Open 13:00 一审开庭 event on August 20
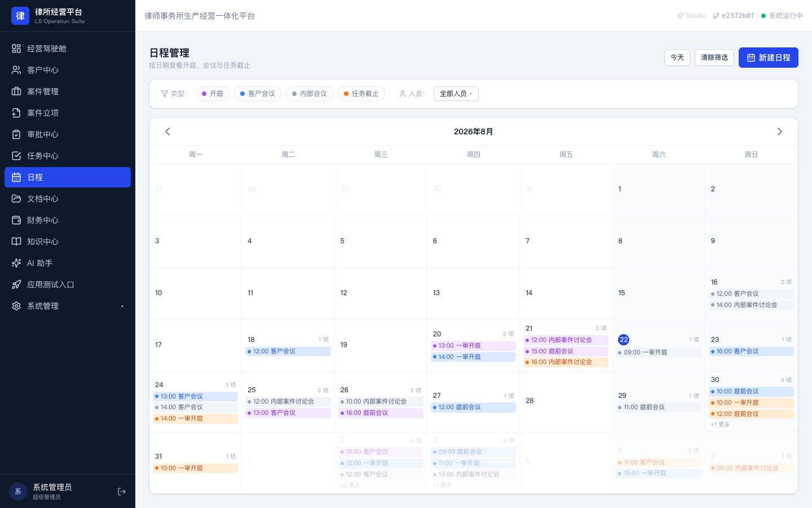Image resolution: width=812 pixels, height=508 pixels. click(x=474, y=345)
